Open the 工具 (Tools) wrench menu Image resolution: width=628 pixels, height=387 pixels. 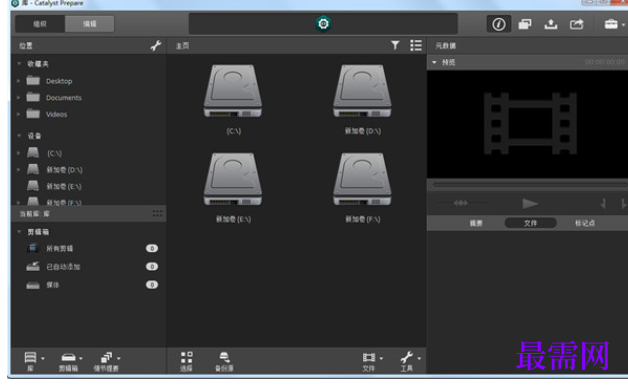point(410,361)
